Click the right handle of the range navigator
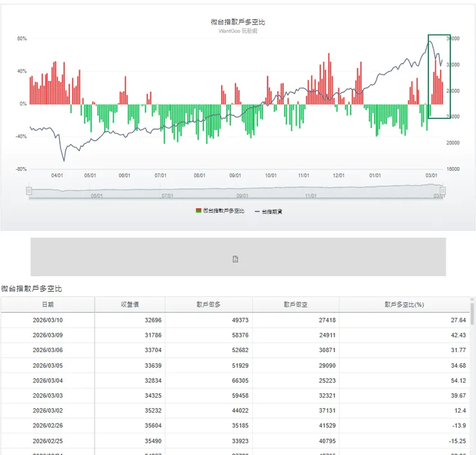 coord(443,191)
